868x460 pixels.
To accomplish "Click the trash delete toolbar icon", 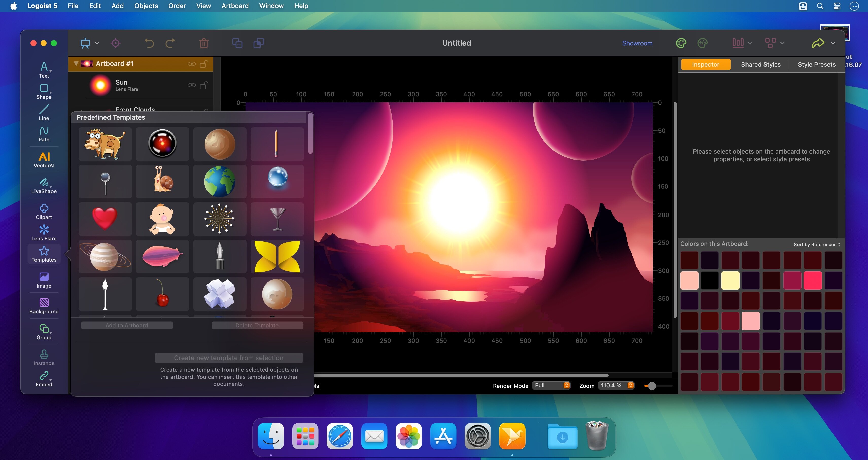I will 203,43.
